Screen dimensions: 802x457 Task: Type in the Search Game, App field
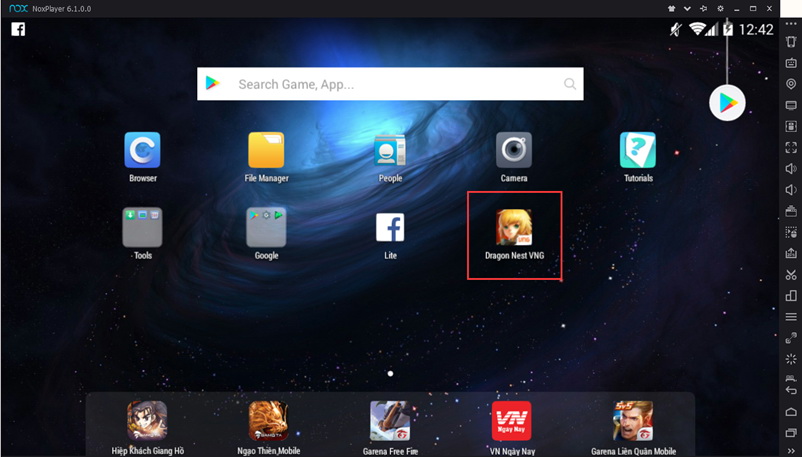390,84
